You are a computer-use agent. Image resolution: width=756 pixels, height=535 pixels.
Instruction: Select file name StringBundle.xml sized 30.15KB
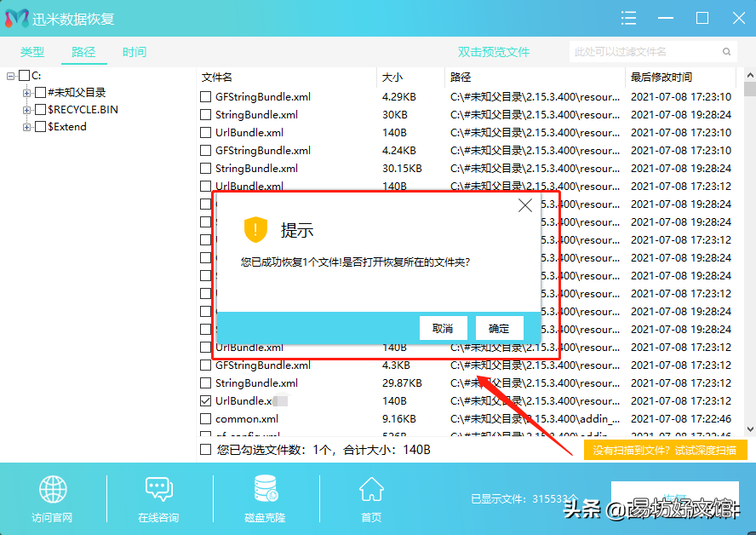256,169
